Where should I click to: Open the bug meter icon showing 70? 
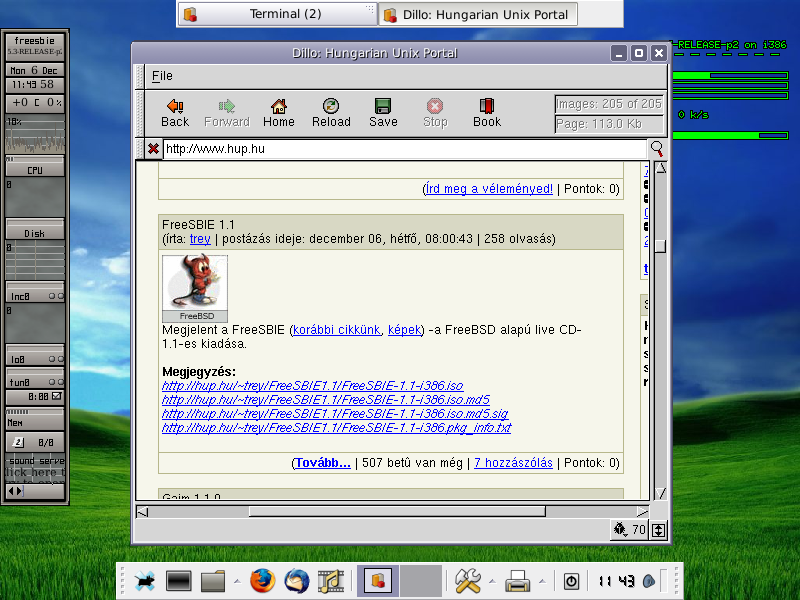630,530
